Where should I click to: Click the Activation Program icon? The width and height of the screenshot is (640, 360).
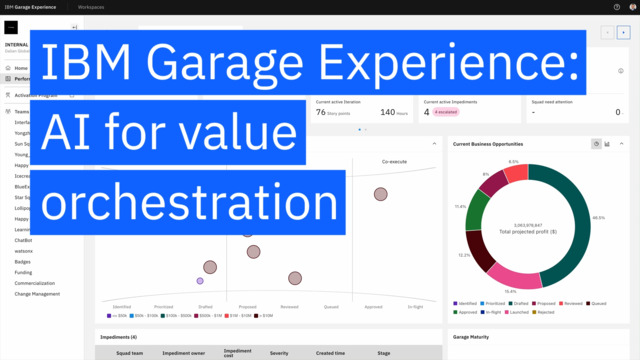pyautogui.click(x=8, y=95)
